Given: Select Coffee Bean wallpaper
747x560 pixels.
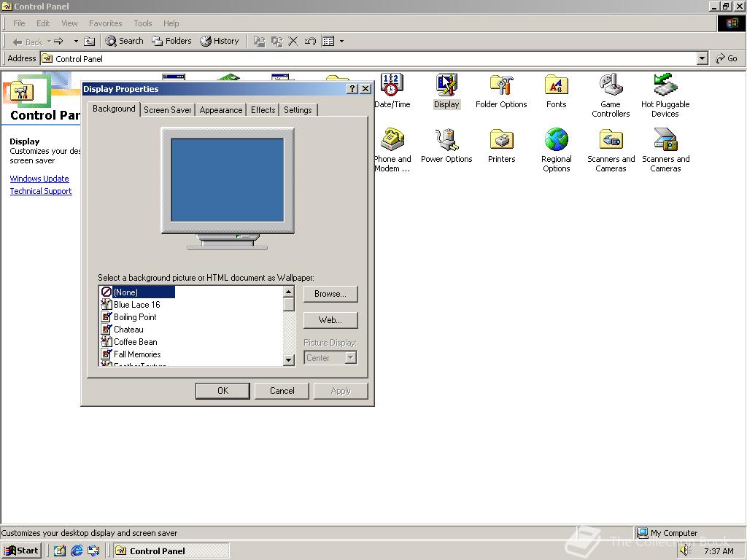Looking at the screenshot, I should (x=130, y=341).
